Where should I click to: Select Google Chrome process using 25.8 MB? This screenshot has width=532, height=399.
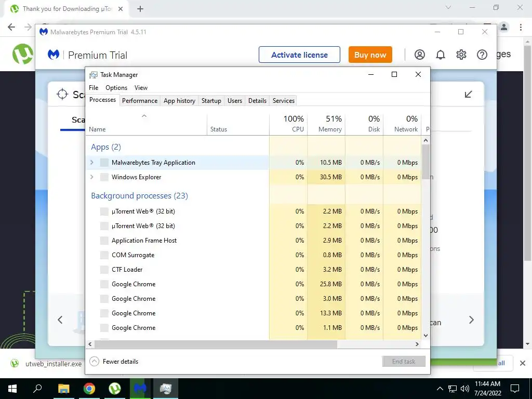(x=254, y=284)
